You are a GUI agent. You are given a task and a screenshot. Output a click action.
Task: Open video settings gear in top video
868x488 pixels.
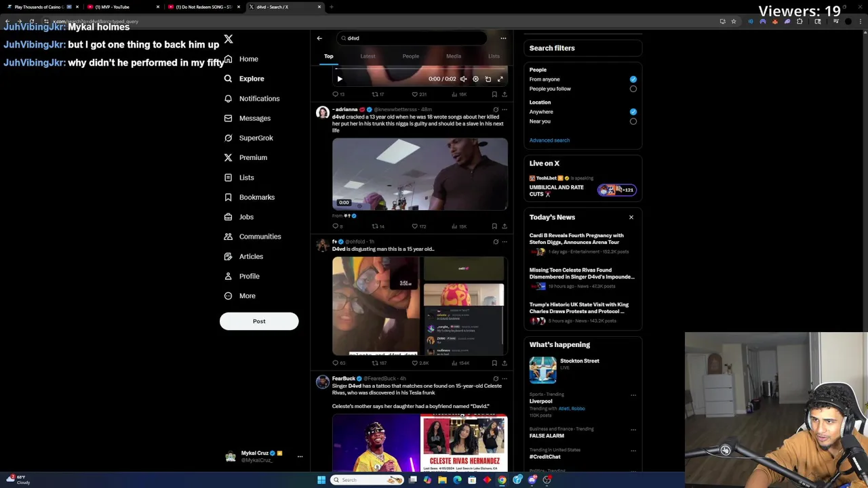475,79
